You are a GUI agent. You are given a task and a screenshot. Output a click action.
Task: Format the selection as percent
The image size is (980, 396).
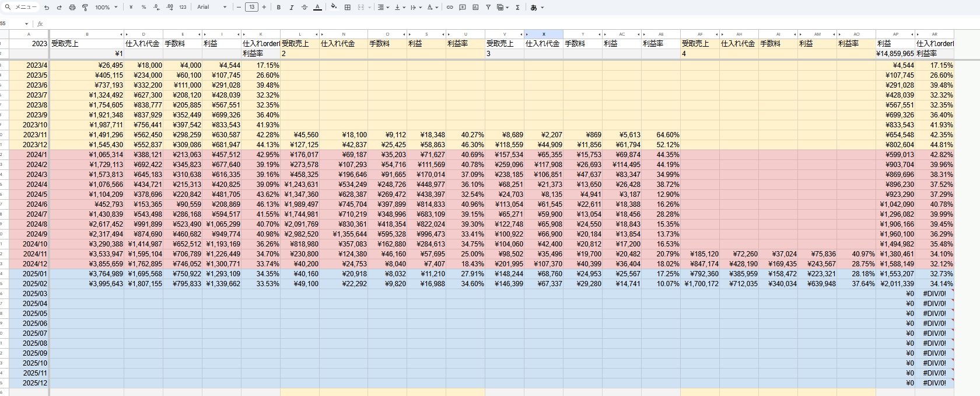point(143,7)
